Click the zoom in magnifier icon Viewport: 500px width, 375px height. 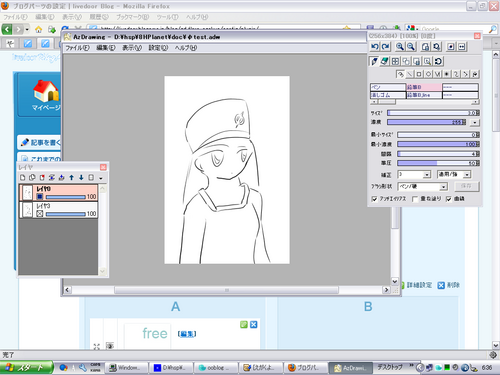point(400,47)
